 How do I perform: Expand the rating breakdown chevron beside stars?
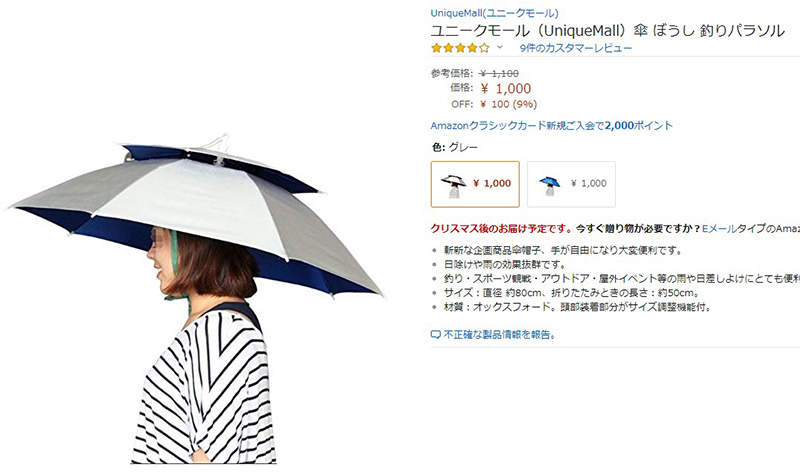click(500, 47)
